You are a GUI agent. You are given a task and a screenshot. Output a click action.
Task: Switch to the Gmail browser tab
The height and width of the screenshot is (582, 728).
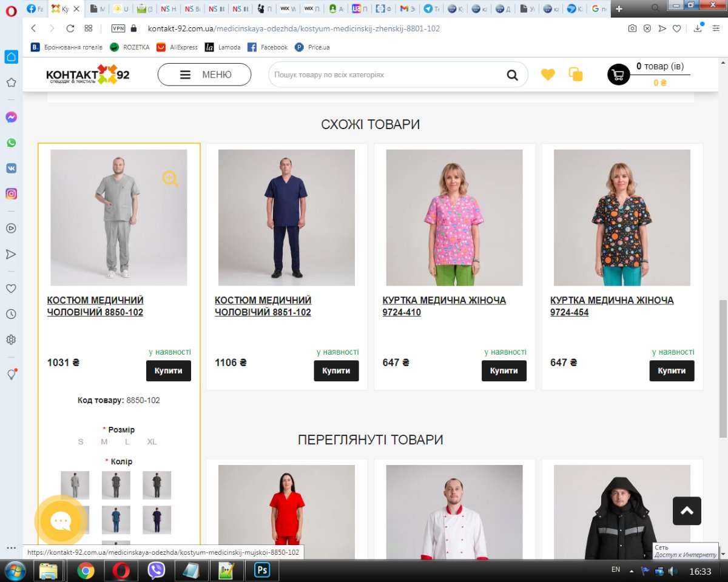pos(408,8)
